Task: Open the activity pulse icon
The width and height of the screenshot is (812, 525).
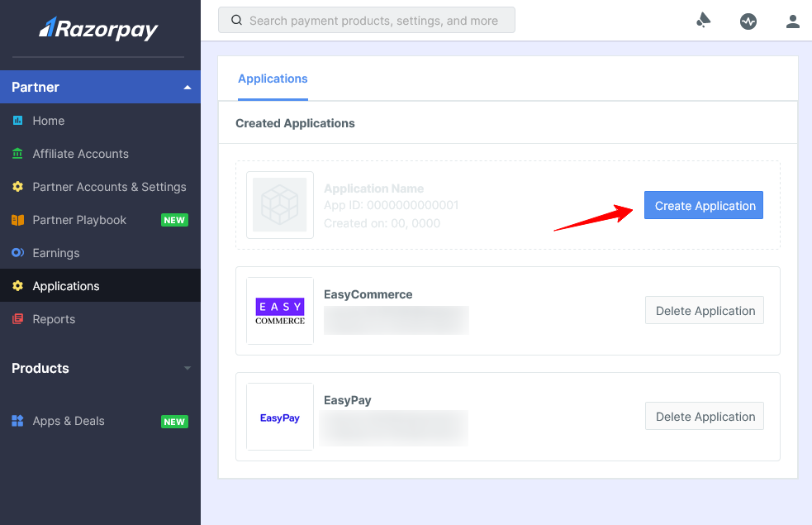Action: tap(748, 21)
